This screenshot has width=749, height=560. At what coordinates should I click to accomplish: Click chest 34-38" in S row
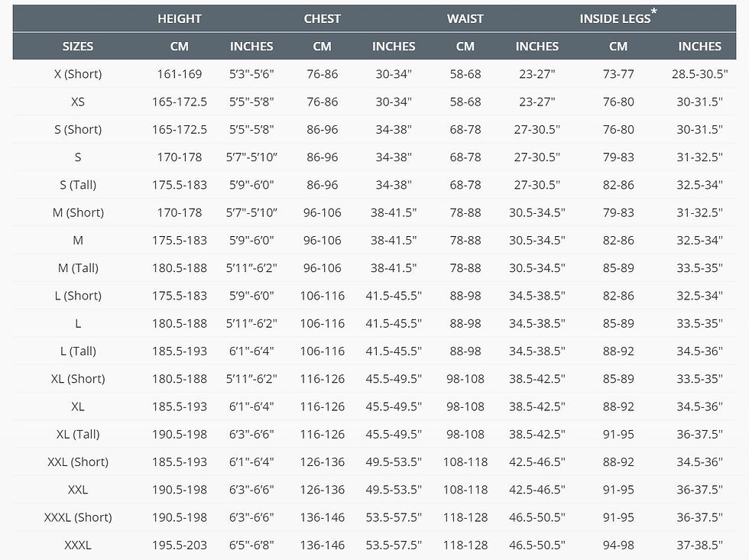coord(394,157)
